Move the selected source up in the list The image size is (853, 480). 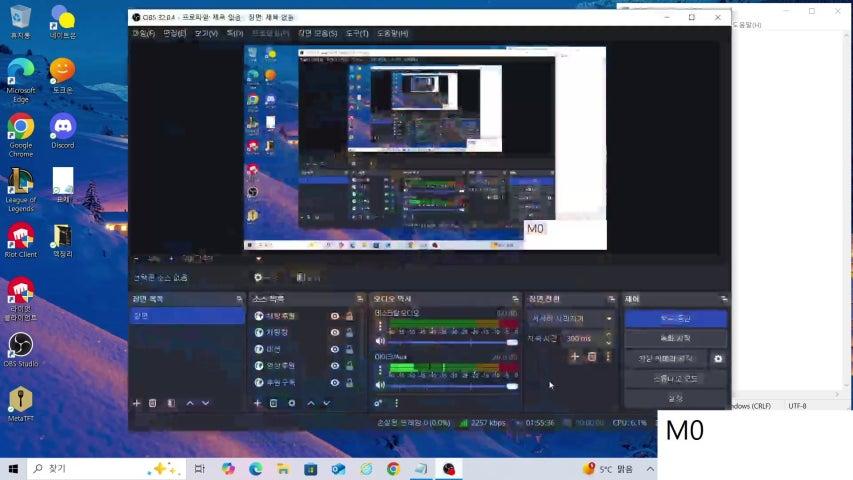[310, 403]
